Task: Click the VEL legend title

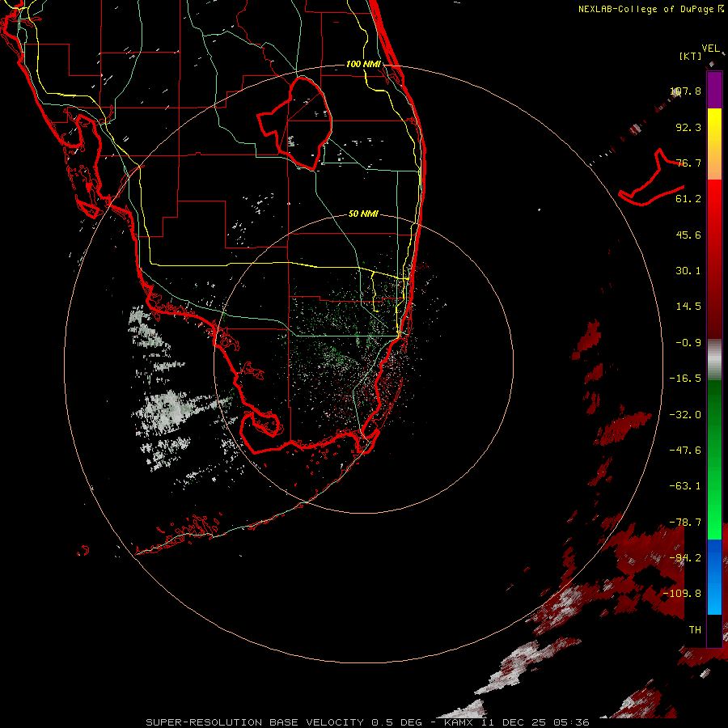Action: click(x=710, y=49)
